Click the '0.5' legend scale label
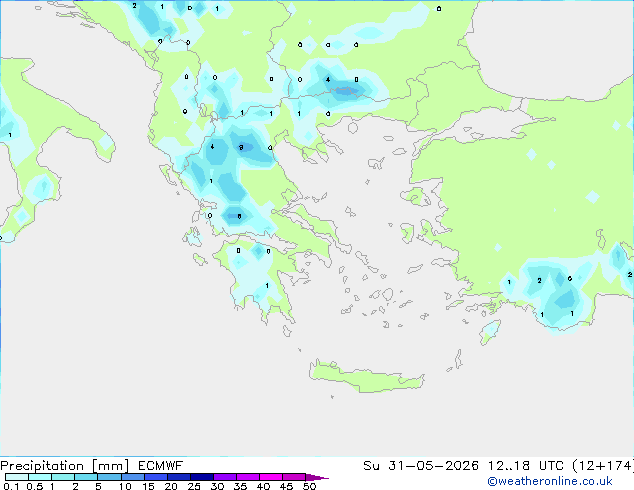 pyautogui.click(x=34, y=486)
